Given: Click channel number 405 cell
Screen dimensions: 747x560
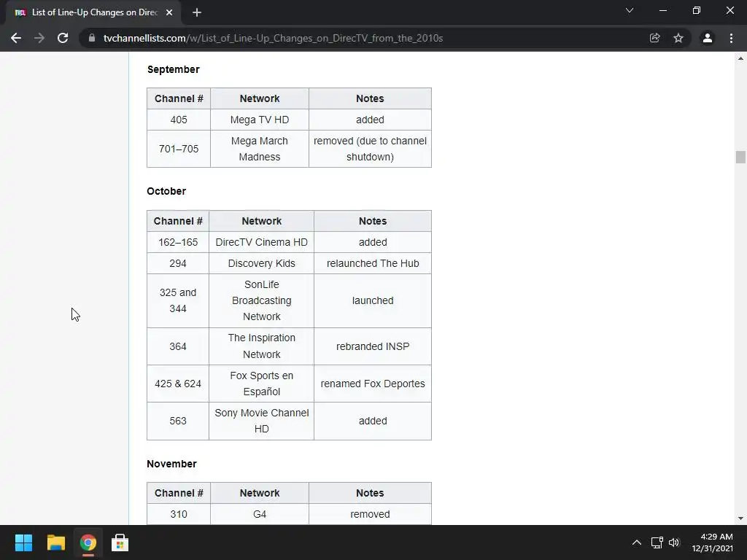Looking at the screenshot, I should coord(179,120).
